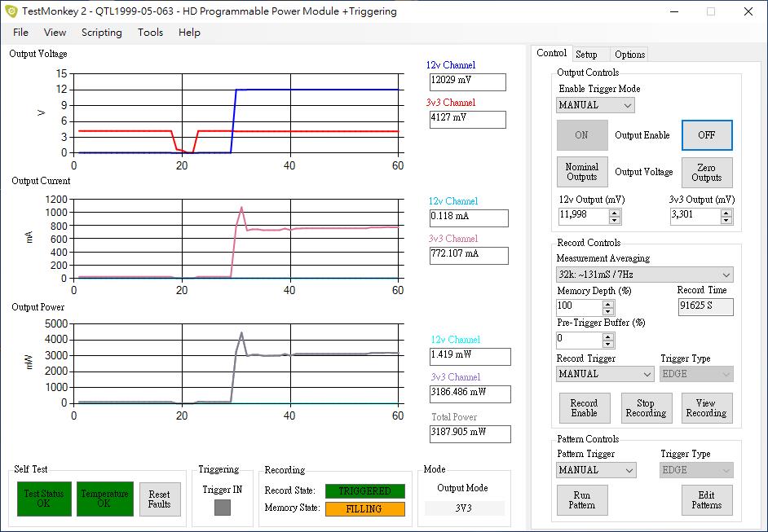Turn Output Enable OFF
768x532 pixels.
(x=707, y=135)
